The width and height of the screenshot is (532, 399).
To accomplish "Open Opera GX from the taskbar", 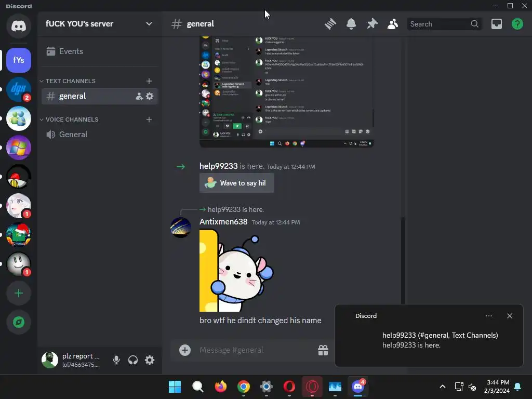I will pyautogui.click(x=312, y=387).
